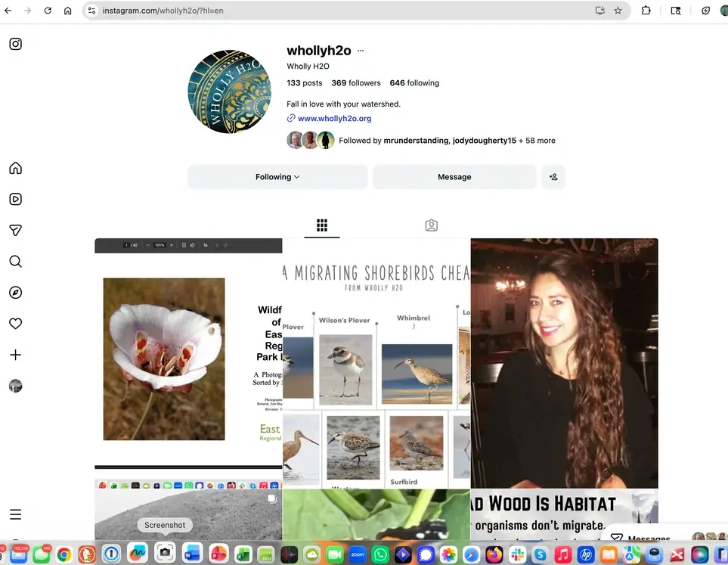This screenshot has width=728, height=565.
Task: Click the install app icon in address bar
Action: pyautogui.click(x=599, y=11)
